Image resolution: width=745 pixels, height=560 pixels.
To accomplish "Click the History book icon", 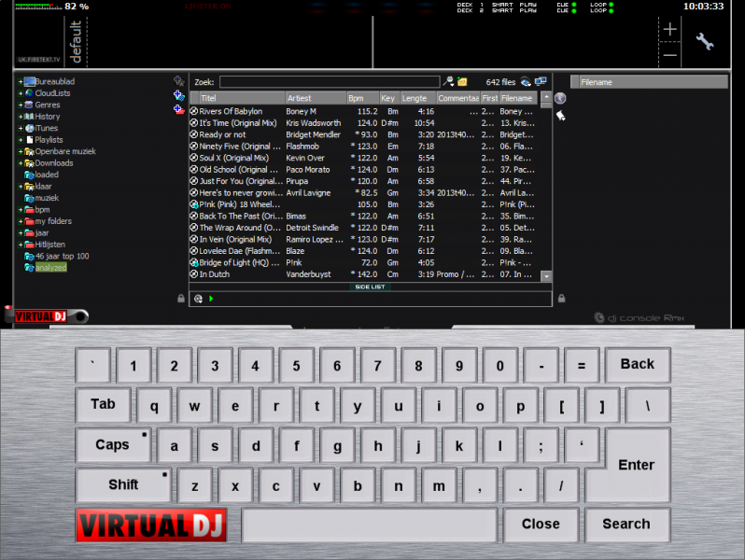I will [30, 117].
